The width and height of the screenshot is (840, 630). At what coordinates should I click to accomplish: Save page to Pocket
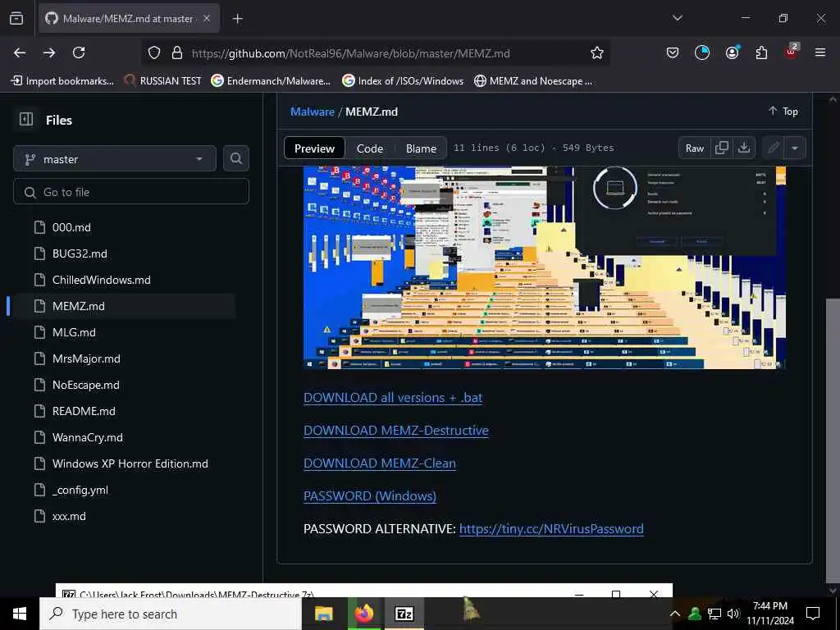click(673, 52)
